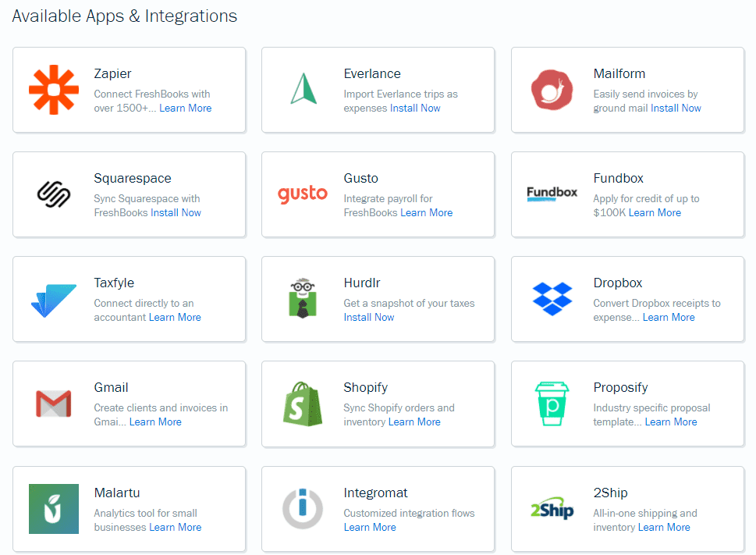Click 'Customized integration flows' description
The width and height of the screenshot is (756, 555).
409,513
